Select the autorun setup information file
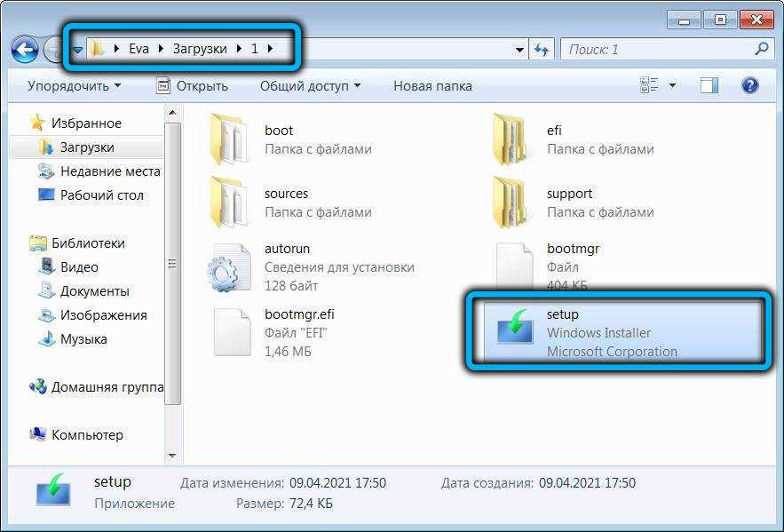The image size is (784, 532). pyautogui.click(x=287, y=250)
